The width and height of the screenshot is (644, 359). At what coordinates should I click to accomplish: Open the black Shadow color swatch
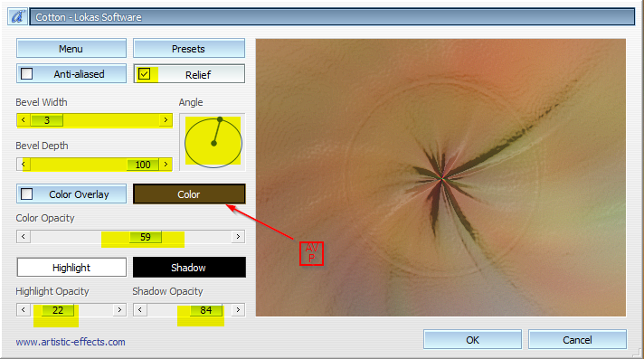click(189, 268)
